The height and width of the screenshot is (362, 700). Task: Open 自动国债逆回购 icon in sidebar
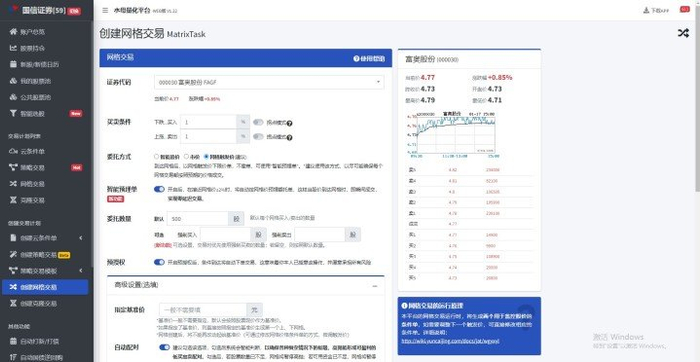pyautogui.click(x=13, y=357)
